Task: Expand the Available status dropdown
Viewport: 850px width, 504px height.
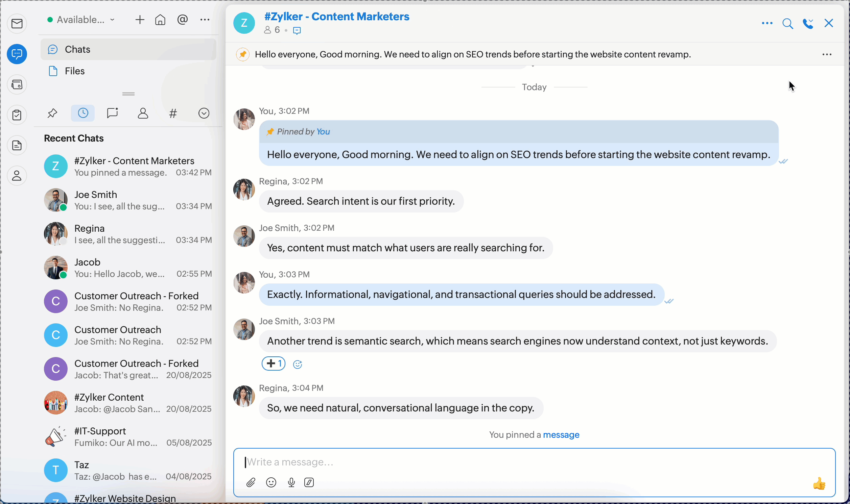Action: click(81, 20)
